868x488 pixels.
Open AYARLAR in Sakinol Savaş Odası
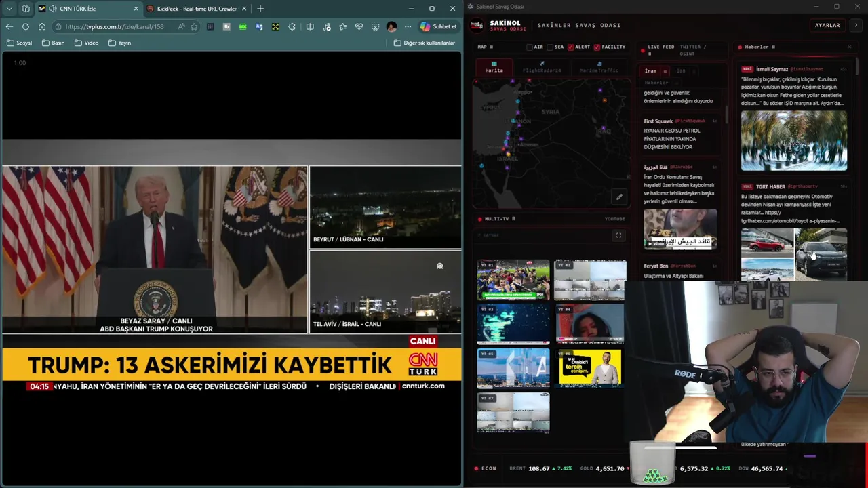click(x=827, y=25)
